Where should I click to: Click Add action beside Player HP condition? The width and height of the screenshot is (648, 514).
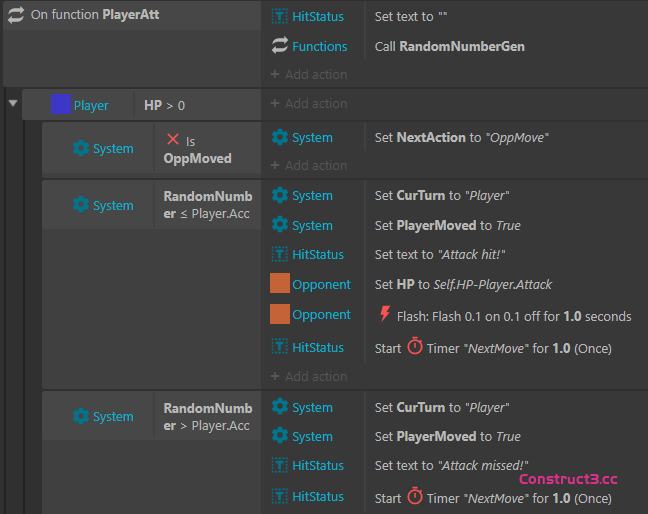coord(308,103)
